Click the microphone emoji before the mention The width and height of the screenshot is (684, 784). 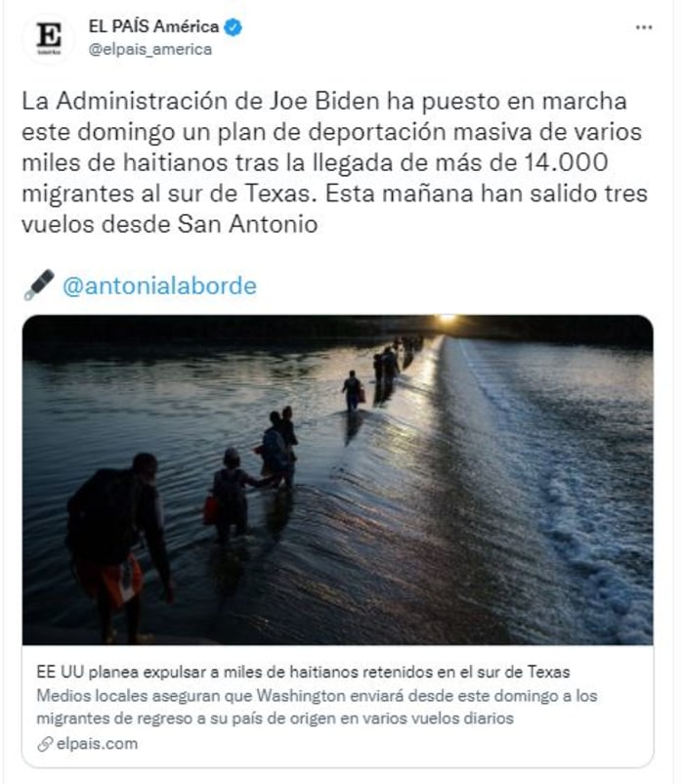pyautogui.click(x=38, y=285)
